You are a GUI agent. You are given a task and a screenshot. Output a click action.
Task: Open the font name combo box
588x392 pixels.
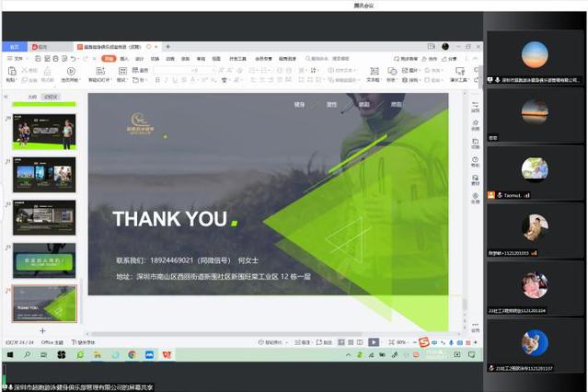coord(172,70)
